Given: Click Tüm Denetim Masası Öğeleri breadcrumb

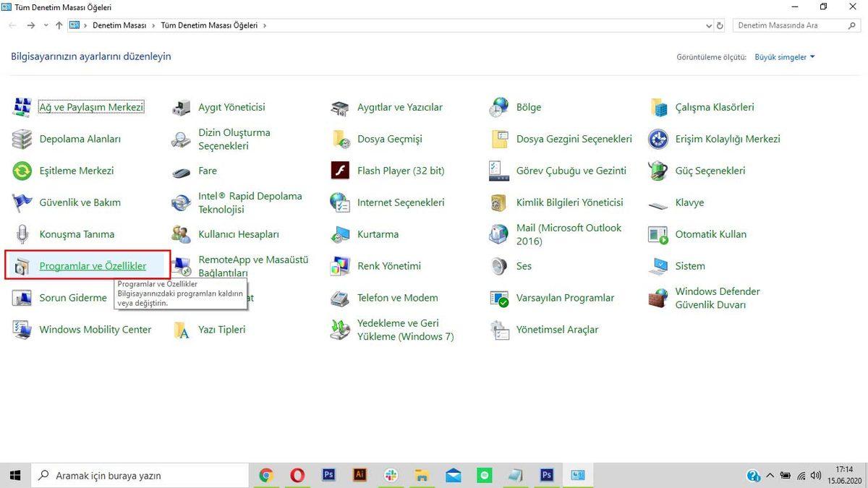Looking at the screenshot, I should point(209,25).
